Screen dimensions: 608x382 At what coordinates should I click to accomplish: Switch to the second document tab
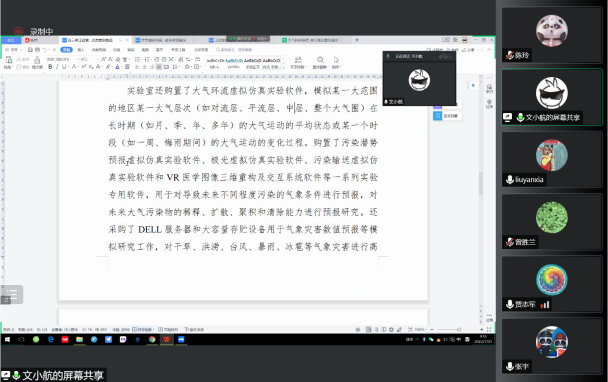point(161,40)
